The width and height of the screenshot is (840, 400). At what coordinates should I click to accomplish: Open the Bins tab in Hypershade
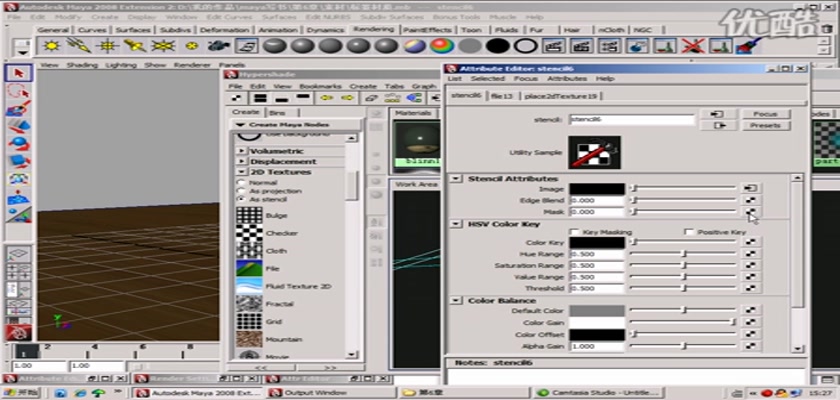tap(277, 112)
